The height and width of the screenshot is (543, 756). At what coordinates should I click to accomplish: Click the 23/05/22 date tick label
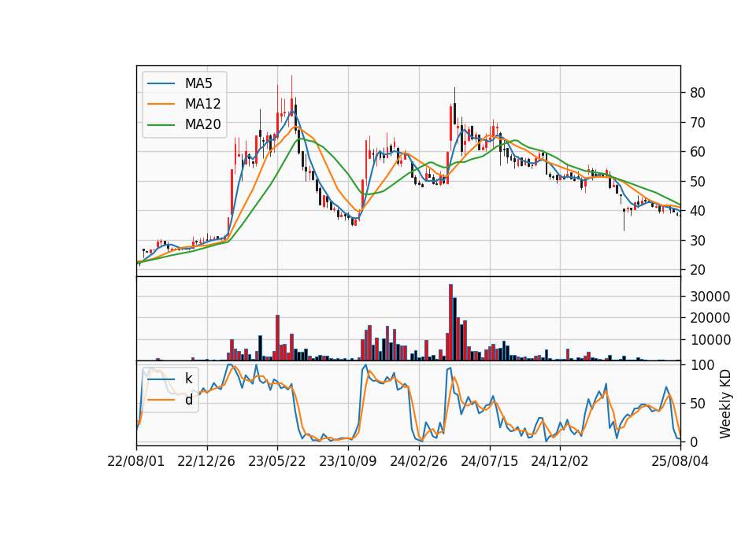coord(277,461)
